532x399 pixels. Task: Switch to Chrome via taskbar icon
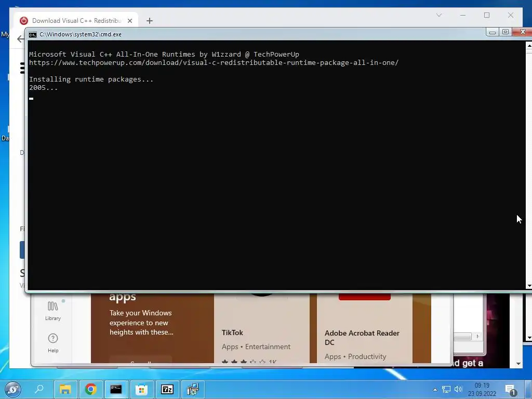(x=90, y=389)
